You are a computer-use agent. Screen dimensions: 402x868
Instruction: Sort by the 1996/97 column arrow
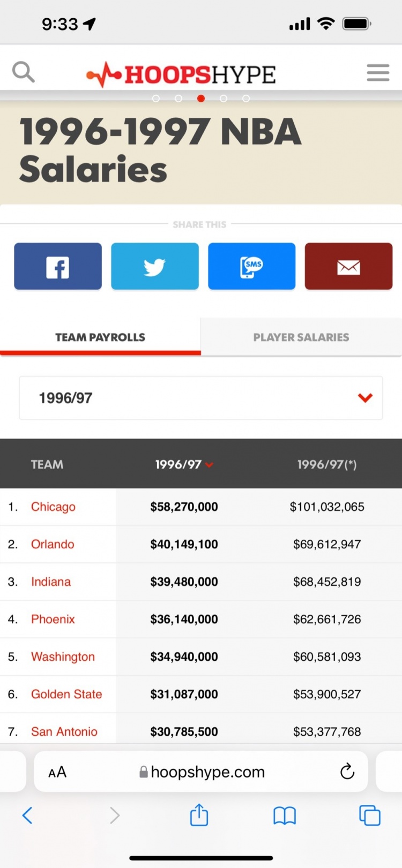tap(209, 465)
